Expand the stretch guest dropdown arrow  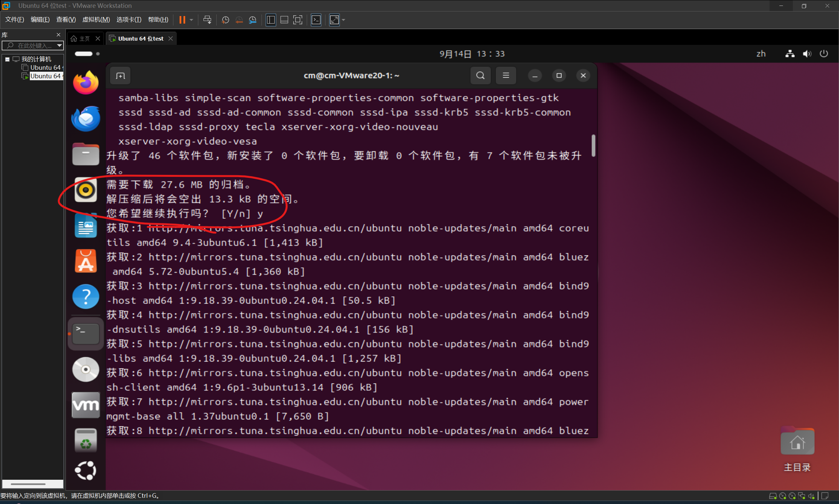(x=343, y=20)
